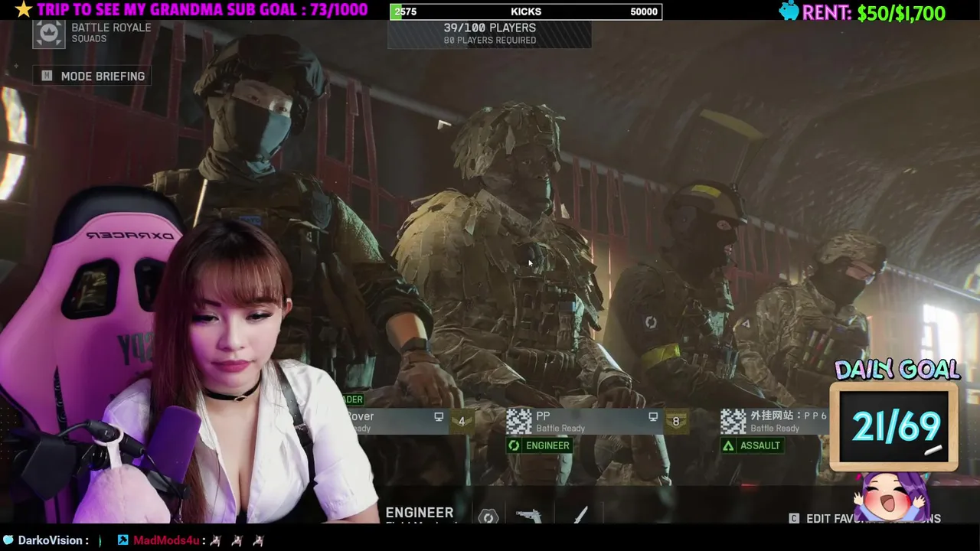Viewport: 980px width, 551px height.
Task: Click the blue piggy bank rent icon
Action: pyautogui.click(x=789, y=11)
